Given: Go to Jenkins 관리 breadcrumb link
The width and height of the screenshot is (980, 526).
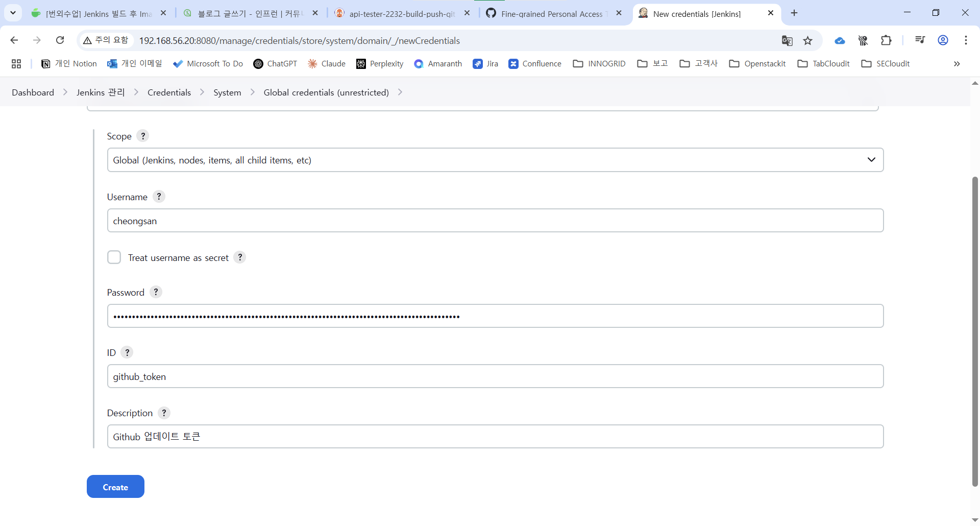Looking at the screenshot, I should click(x=101, y=92).
